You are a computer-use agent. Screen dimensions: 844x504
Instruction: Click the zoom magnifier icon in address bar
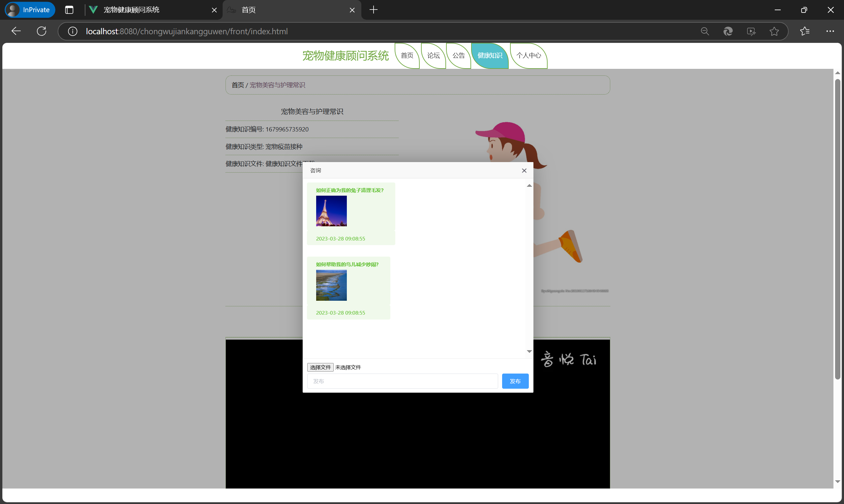[705, 31]
